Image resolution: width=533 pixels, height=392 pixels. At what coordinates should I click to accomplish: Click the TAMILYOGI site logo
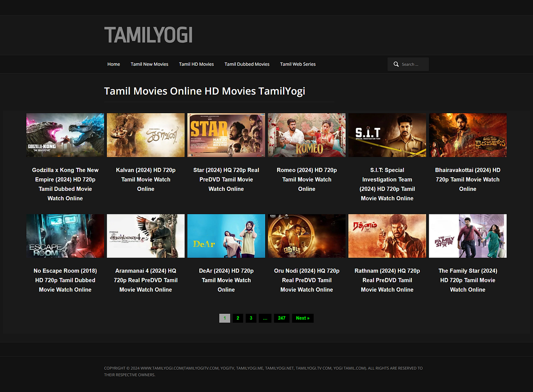pos(148,35)
